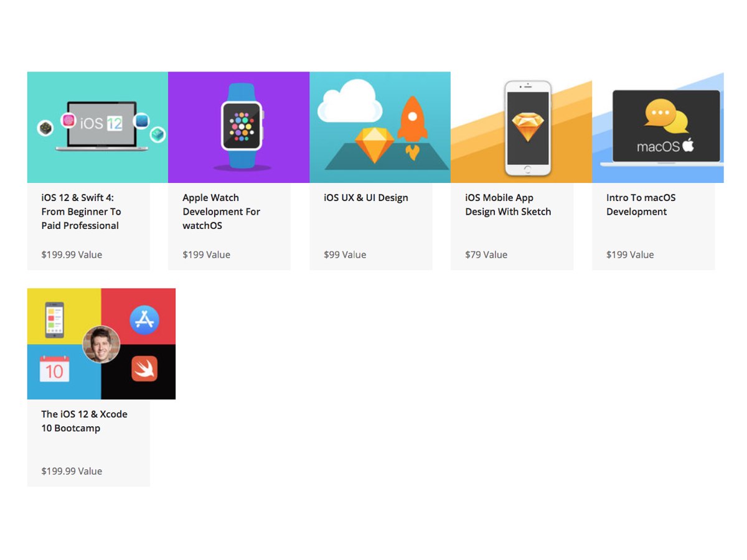Viewport: 747px width, 560px height.
Task: Open the iOS UX & UI Design thumbnail
Action: coord(380,128)
